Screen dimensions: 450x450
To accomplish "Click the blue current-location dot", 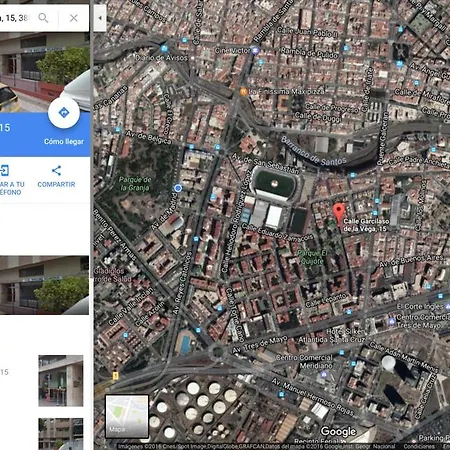I will point(178,188).
